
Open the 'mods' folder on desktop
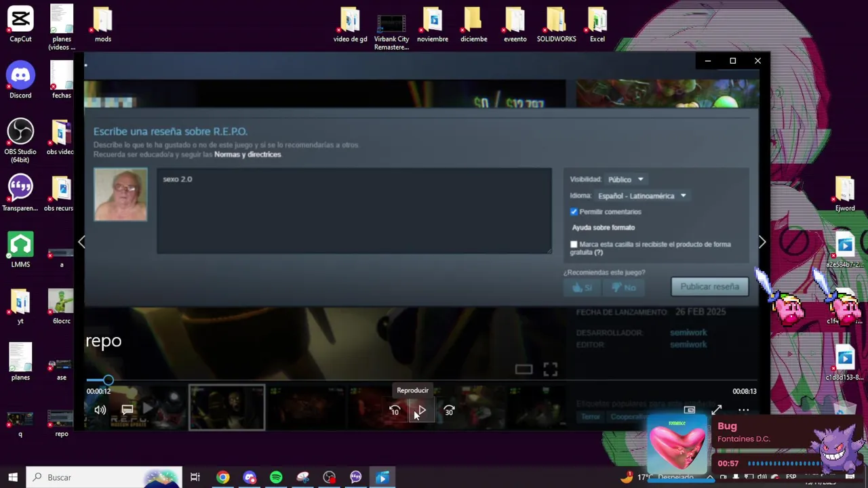coord(103,24)
